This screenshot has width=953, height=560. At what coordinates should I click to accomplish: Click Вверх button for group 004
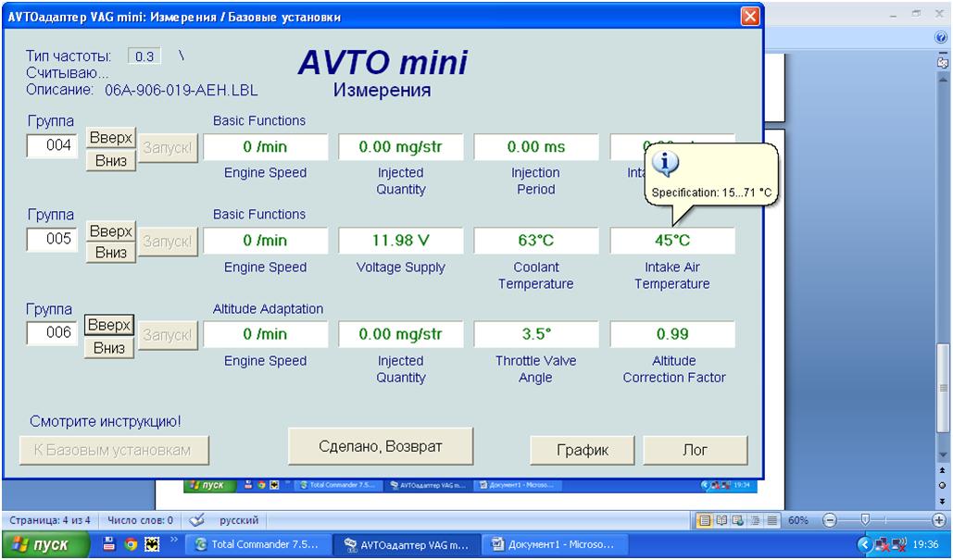point(111,137)
